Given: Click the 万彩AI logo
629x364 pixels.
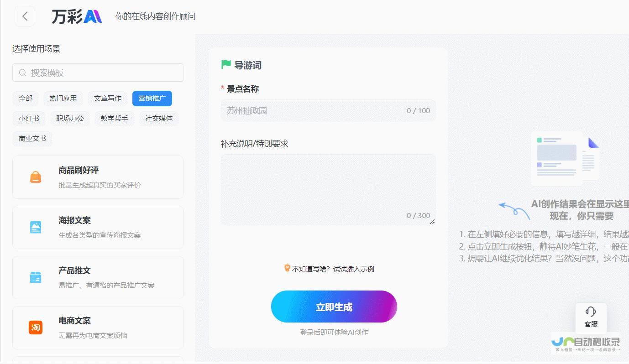Looking at the screenshot, I should tap(76, 16).
